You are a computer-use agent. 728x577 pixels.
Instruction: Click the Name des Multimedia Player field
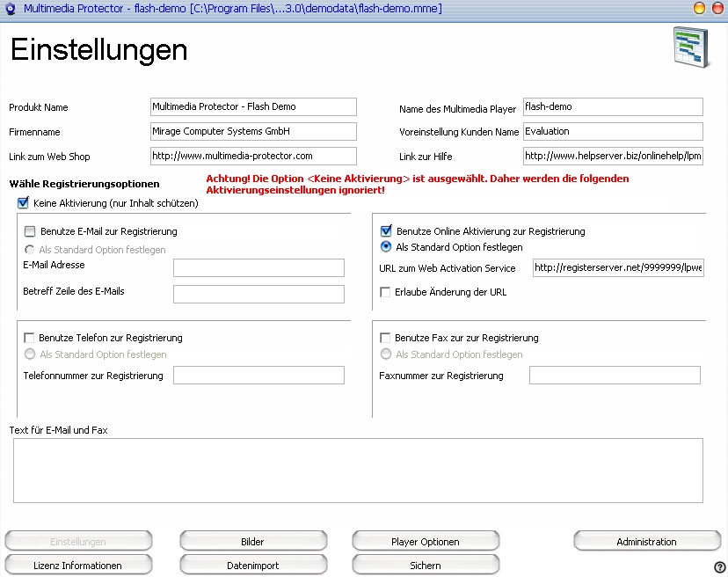coord(613,106)
